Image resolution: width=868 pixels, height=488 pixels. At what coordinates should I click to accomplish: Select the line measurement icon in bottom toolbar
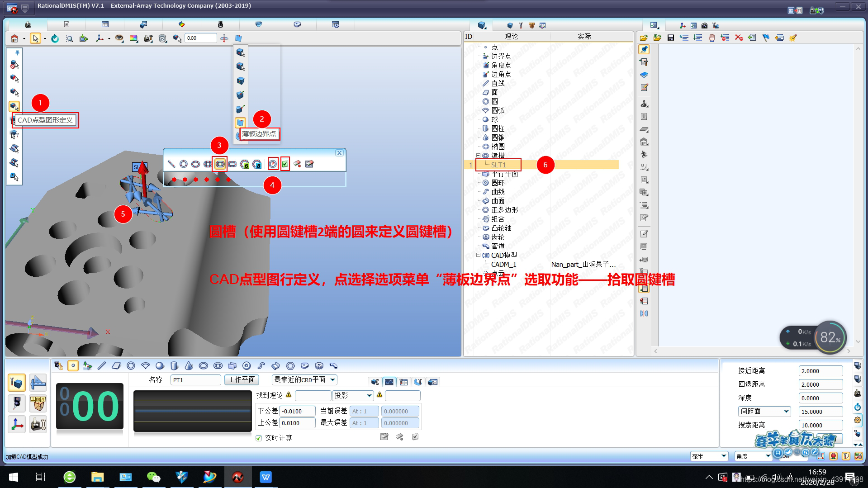101,365
